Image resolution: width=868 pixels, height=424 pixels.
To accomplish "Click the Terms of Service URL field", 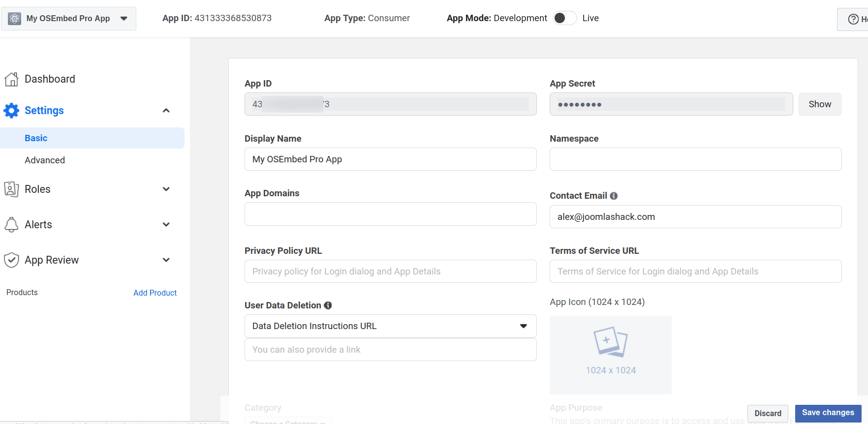I will [696, 272].
